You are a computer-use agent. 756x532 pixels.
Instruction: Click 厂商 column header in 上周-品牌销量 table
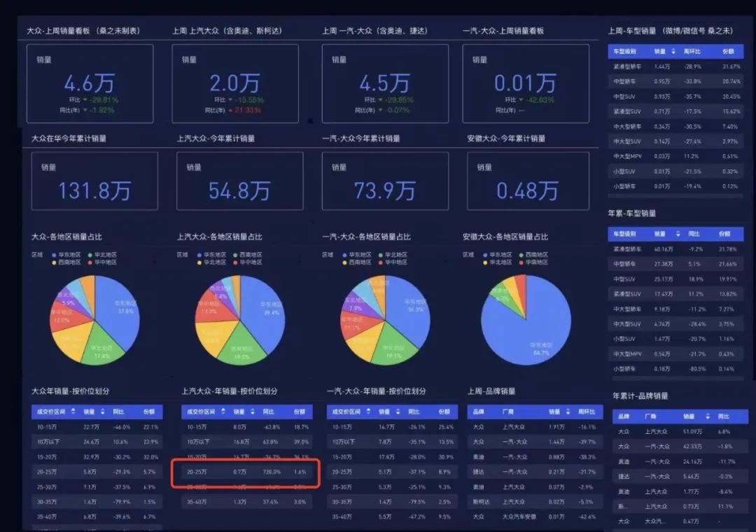(507, 412)
